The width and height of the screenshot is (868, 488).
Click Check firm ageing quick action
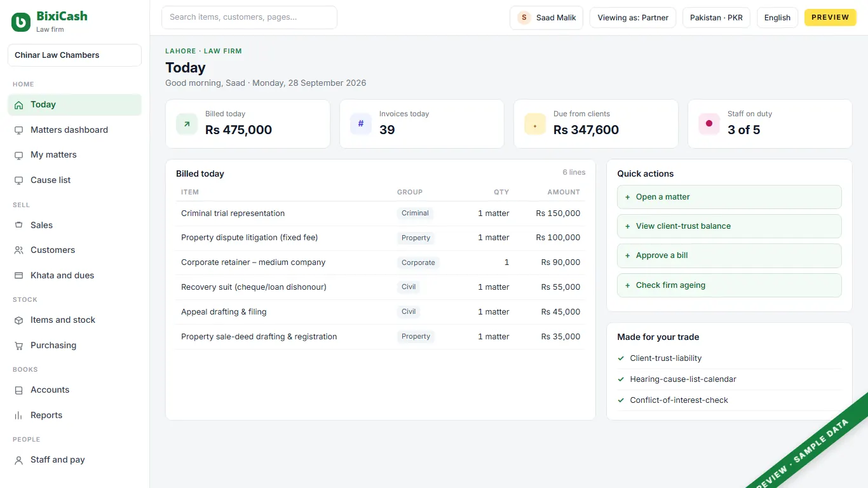pyautogui.click(x=729, y=285)
